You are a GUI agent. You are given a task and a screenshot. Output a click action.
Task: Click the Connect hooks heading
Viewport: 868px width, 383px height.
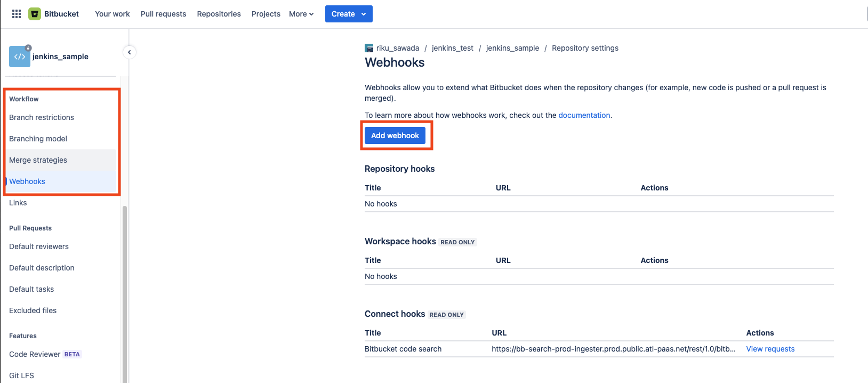tap(395, 314)
